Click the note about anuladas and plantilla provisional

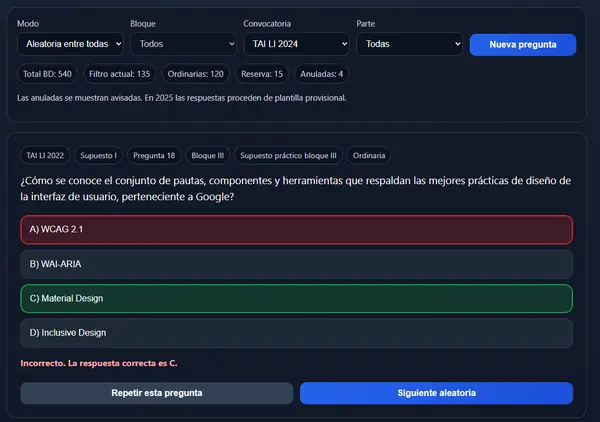point(181,98)
